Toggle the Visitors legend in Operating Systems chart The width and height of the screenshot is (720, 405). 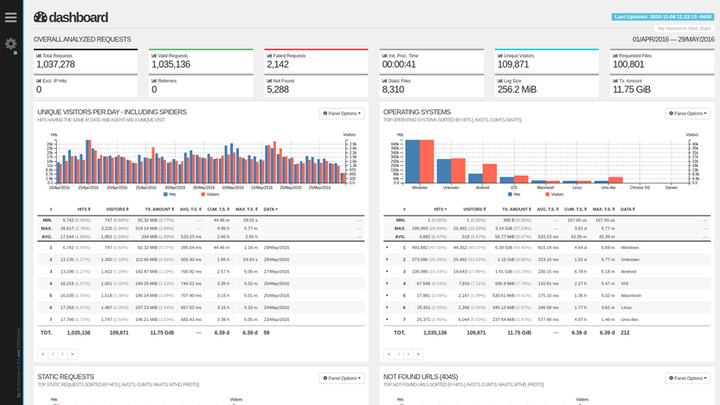pos(554,194)
